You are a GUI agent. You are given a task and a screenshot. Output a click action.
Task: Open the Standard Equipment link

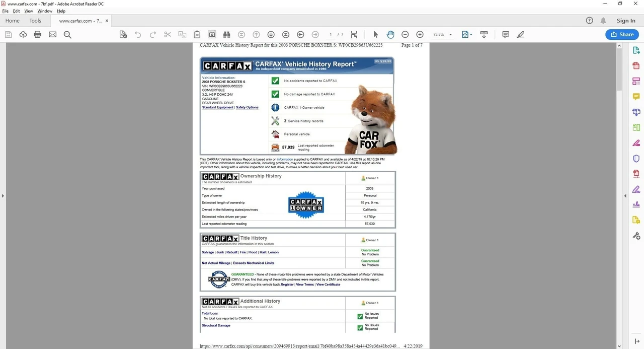point(218,107)
